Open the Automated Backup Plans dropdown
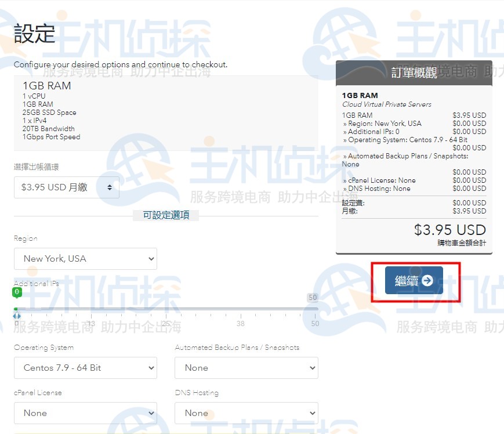The image size is (504, 434). (x=246, y=368)
